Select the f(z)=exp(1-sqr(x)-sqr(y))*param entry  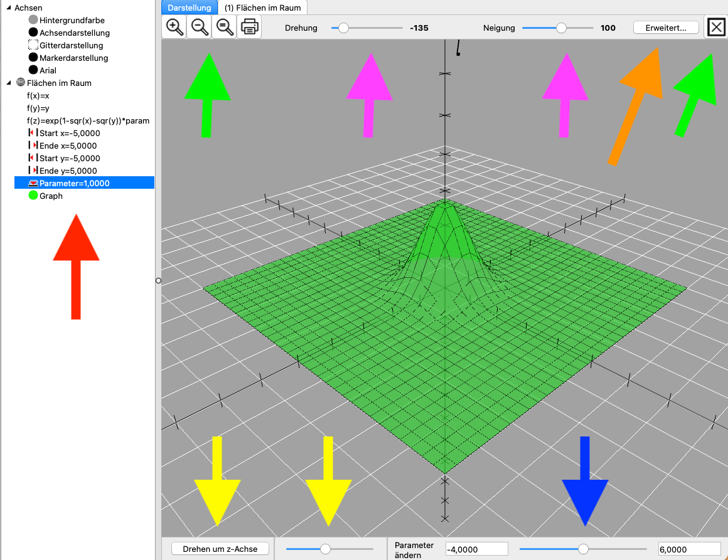coord(88,120)
